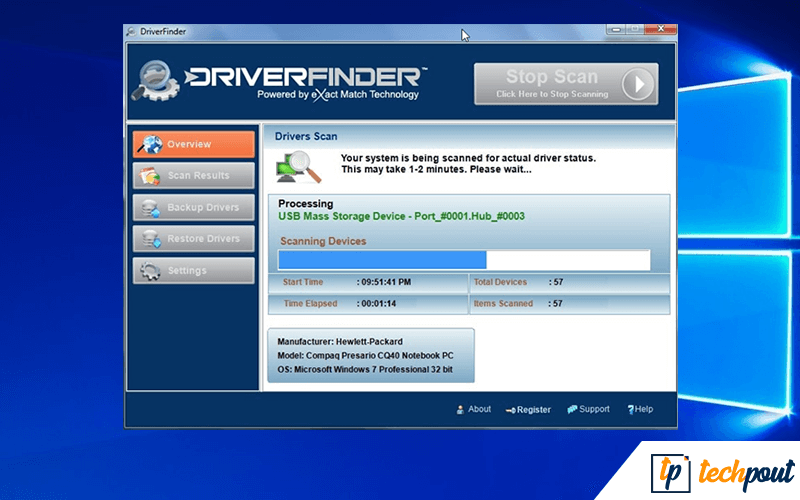Click the Settings gear icon
This screenshot has width=800, height=500.
pyautogui.click(x=150, y=271)
